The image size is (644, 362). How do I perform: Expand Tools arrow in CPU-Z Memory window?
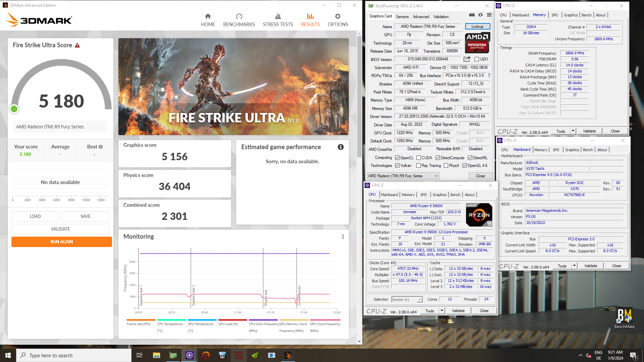573,131
